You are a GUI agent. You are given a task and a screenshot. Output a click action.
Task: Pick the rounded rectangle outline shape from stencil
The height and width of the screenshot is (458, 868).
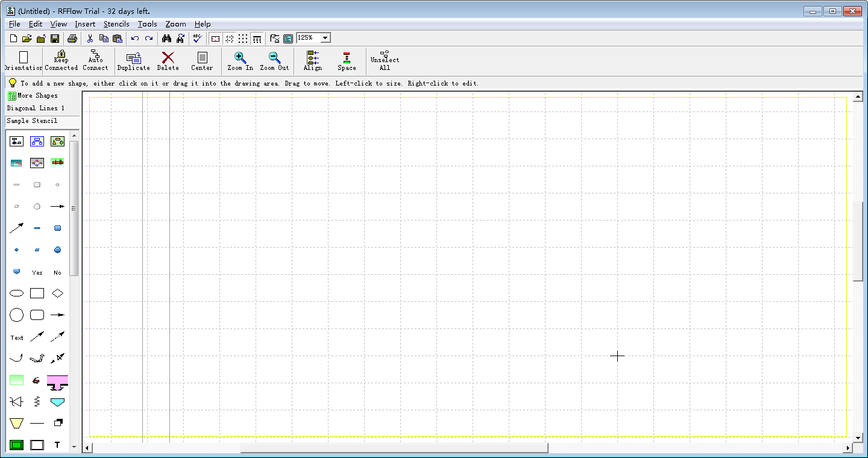[x=37, y=315]
